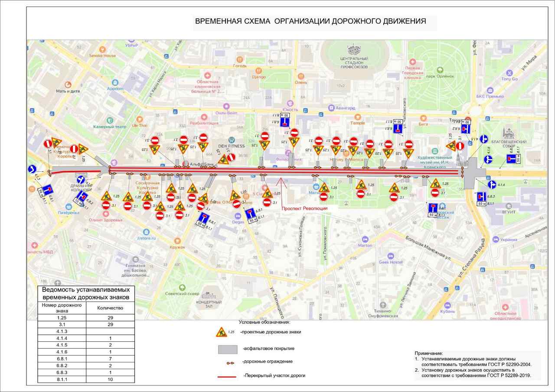555x392 pixels.
Task: Click the Условные обозначения heading
Action: (264, 322)
